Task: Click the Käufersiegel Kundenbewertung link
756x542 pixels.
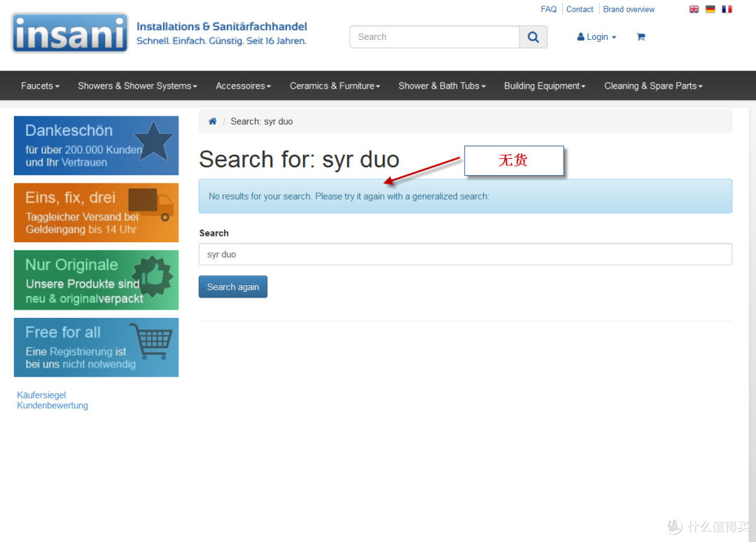Action: [52, 401]
